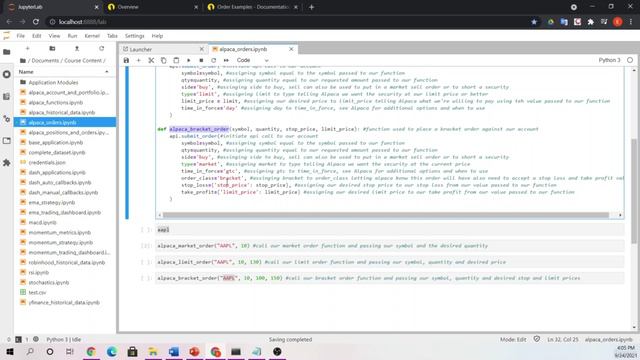Select ema_strategy.ipynb file
The height and width of the screenshot is (360, 640).
[65, 202]
